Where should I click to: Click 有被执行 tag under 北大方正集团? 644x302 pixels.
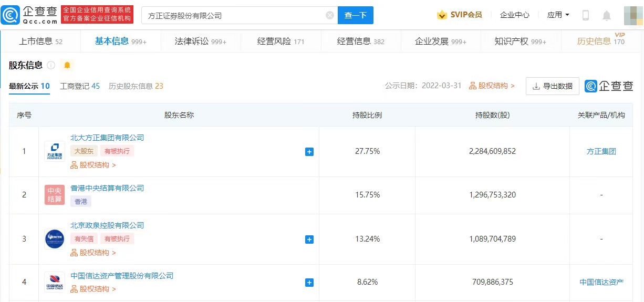point(117,151)
